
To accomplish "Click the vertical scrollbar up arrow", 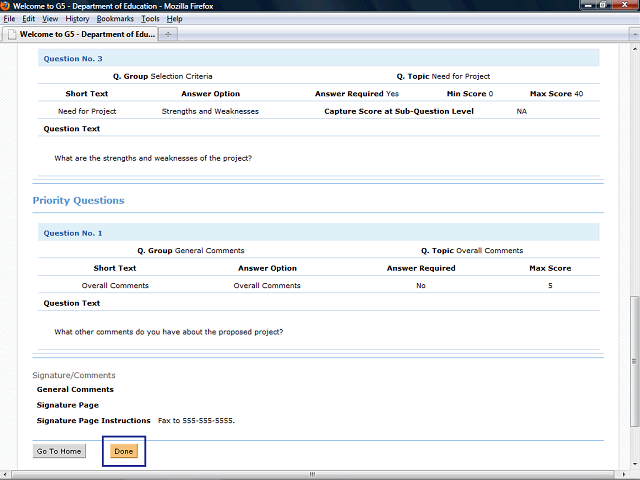I will 633,50.
